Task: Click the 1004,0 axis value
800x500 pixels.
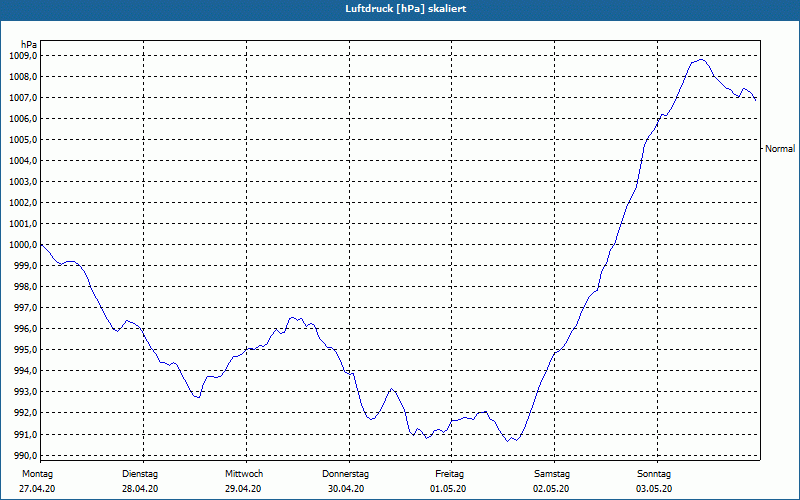Action: 23,161
